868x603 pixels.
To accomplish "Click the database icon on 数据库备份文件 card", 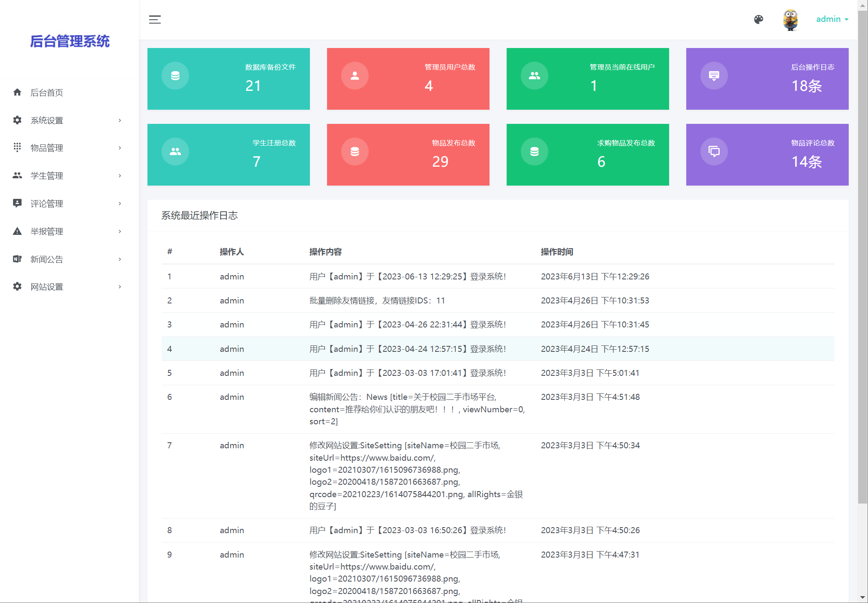I will 175,76.
